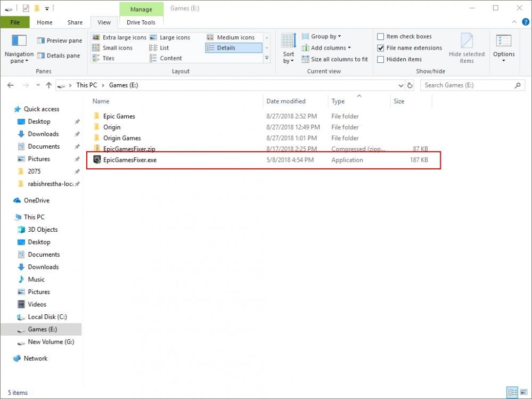Sort by the Type column header
Image resolution: width=532 pixels, height=399 pixels.
coord(359,101)
